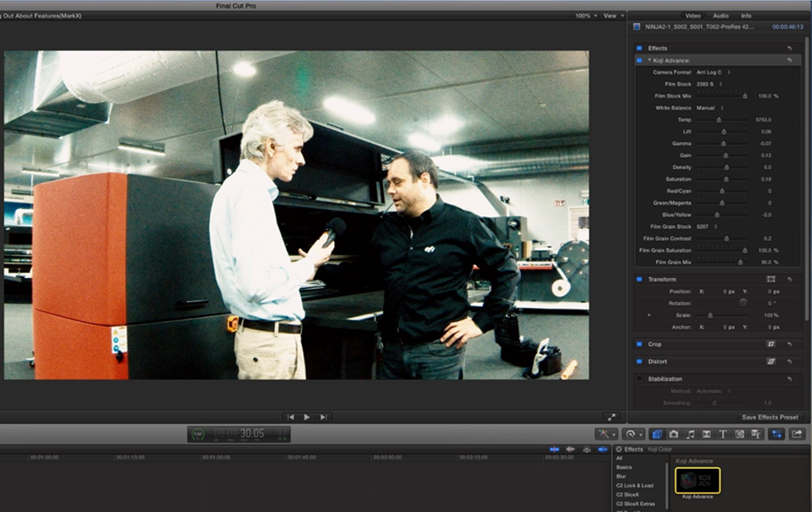Viewport: 812px width, 512px height.
Task: Switch to the Audio inspector tab
Action: point(721,16)
